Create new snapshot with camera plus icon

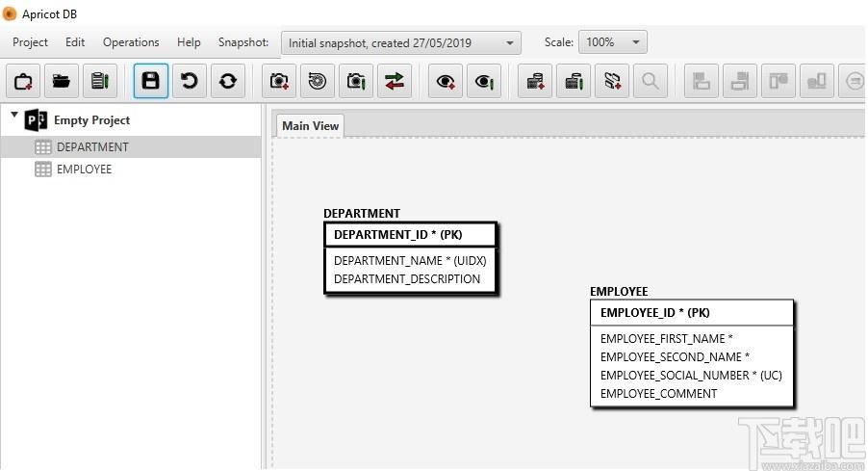point(279,82)
